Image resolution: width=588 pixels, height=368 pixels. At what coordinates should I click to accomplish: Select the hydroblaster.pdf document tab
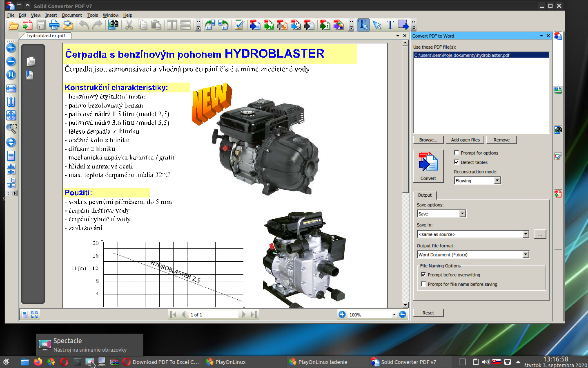pos(46,36)
